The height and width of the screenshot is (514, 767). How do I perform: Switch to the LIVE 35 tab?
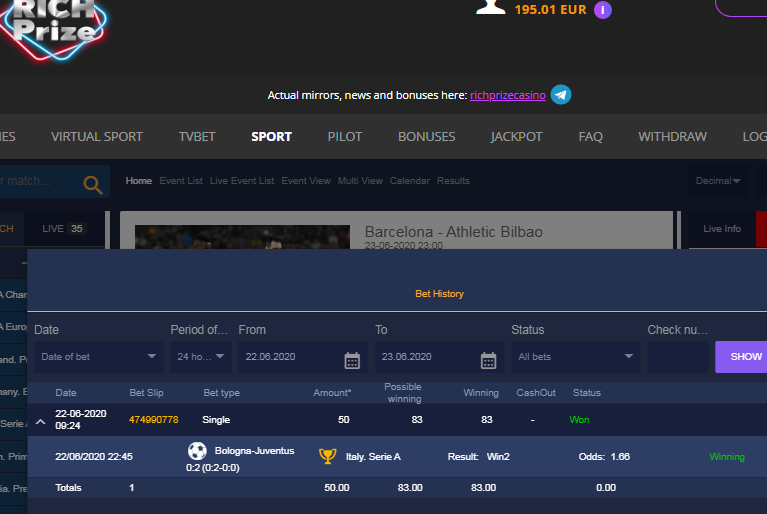click(64, 229)
